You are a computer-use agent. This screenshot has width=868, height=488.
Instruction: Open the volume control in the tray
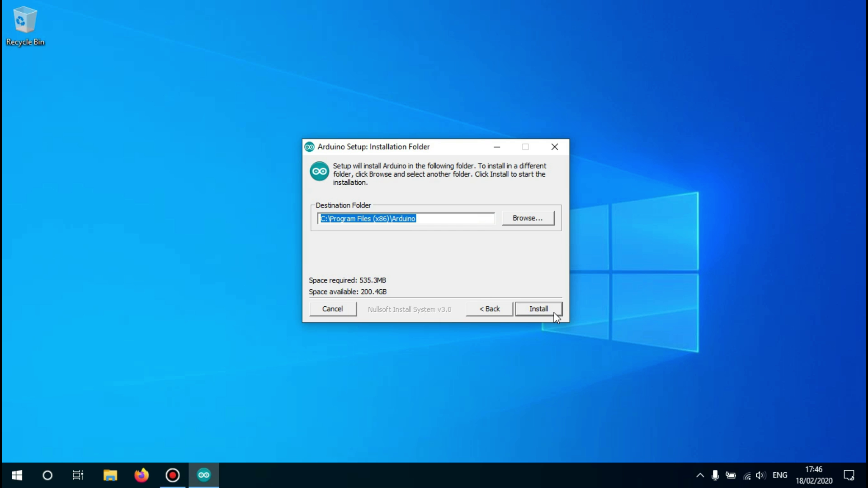click(x=760, y=475)
